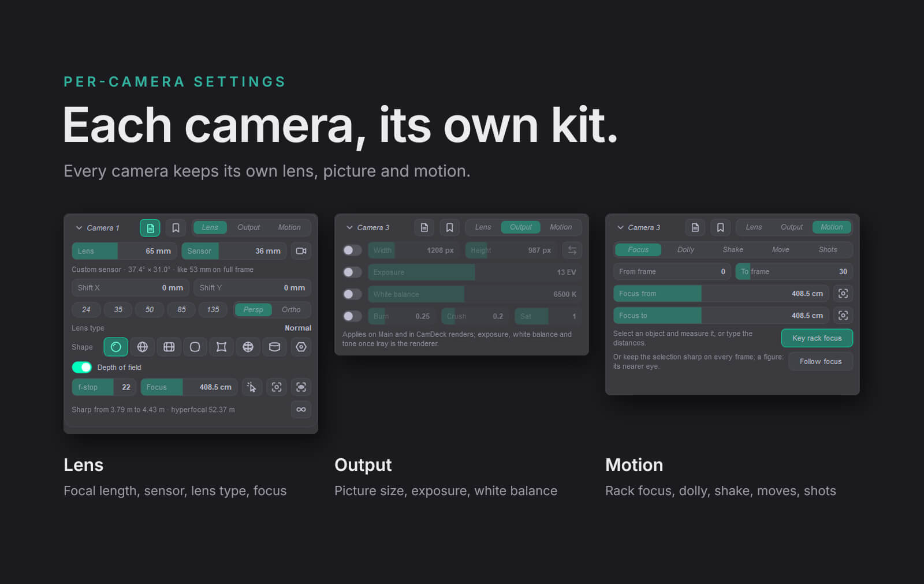The image size is (924, 584).
Task: Click the bookmark icon in Camera 1 panel
Action: 176,228
